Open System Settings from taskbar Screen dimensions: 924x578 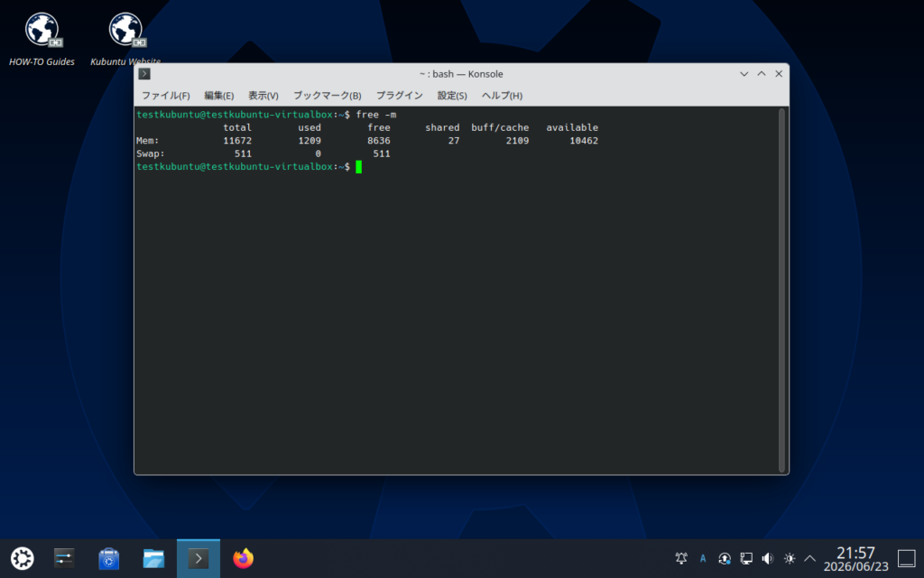64,558
